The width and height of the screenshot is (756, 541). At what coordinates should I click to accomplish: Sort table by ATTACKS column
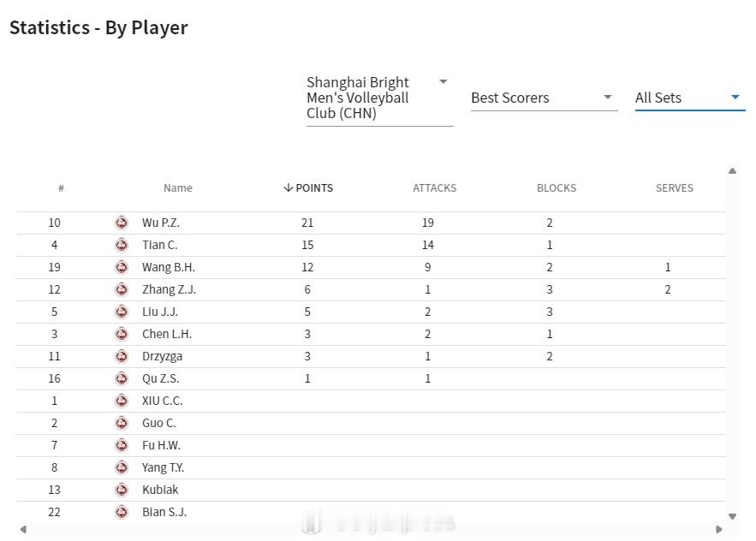pos(434,188)
